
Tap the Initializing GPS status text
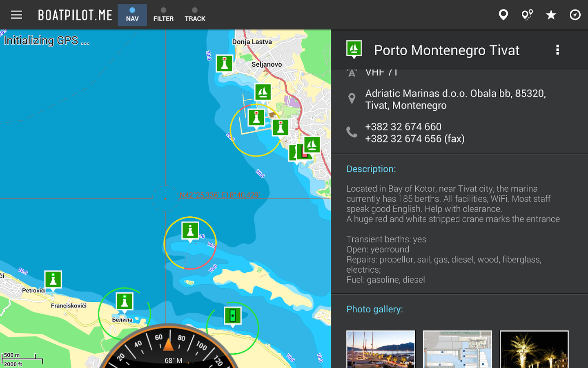[47, 40]
